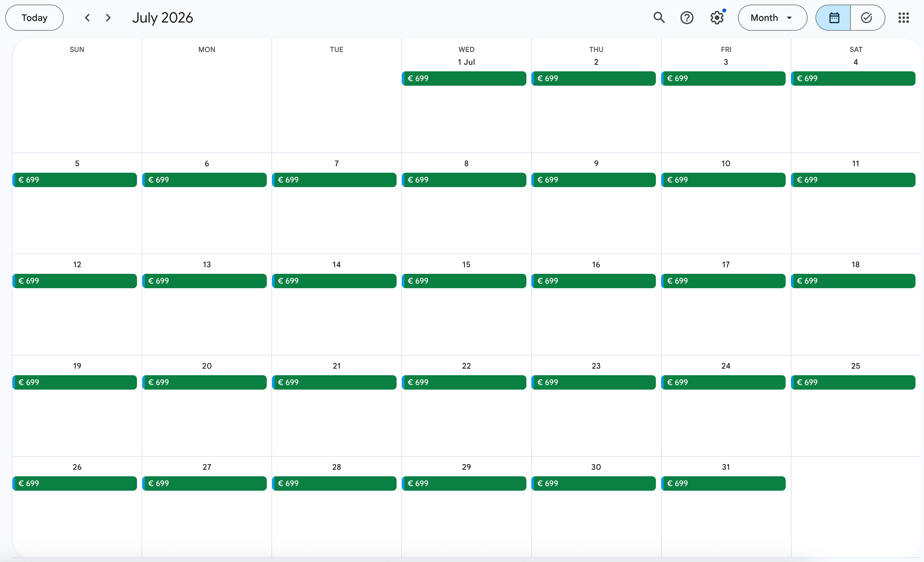Image resolution: width=924 pixels, height=562 pixels.
Task: Go to previous month arrow
Action: [x=87, y=18]
